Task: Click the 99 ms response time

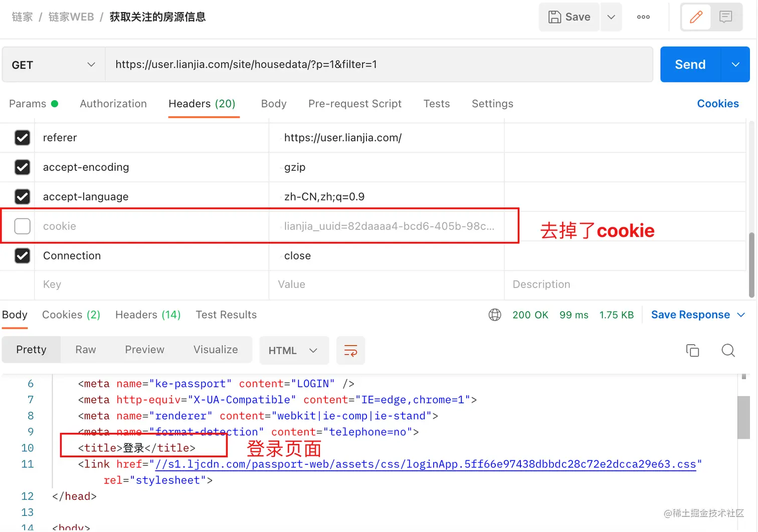Action: pyautogui.click(x=574, y=315)
